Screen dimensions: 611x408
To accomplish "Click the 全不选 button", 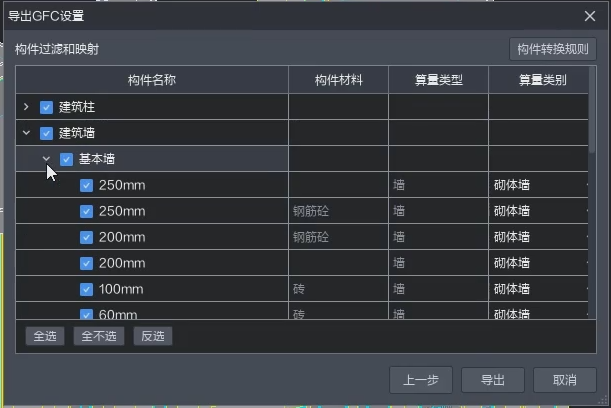I will tap(99, 336).
